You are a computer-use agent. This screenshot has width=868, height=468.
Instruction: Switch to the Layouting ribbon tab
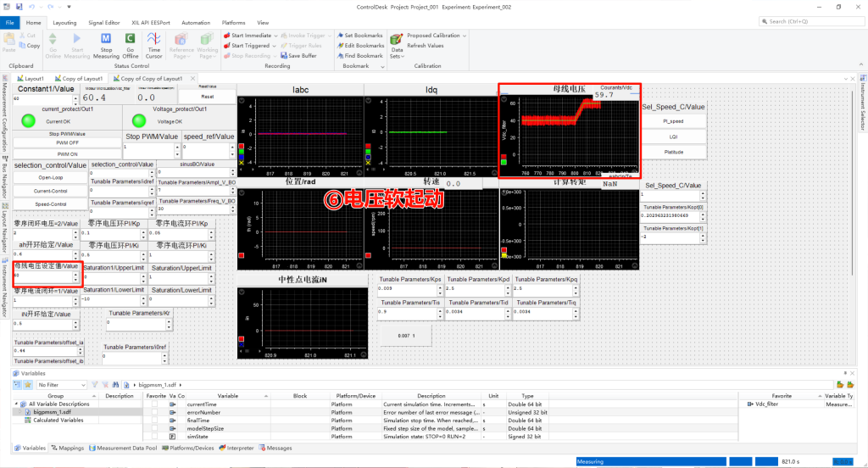(64, 23)
